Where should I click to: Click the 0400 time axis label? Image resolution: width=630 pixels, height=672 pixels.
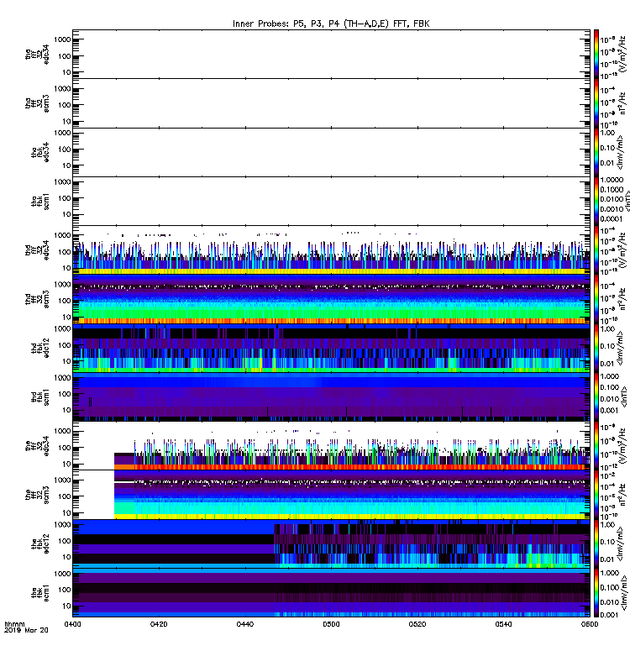pyautogui.click(x=72, y=624)
